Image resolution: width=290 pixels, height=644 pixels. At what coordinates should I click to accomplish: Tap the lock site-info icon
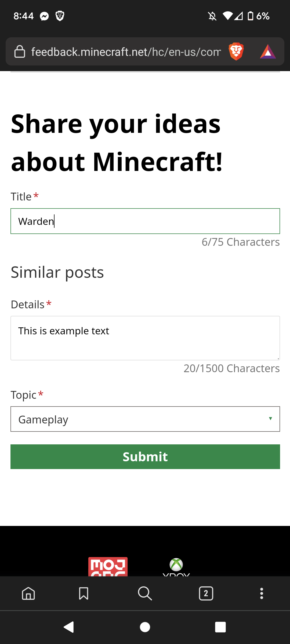20,52
